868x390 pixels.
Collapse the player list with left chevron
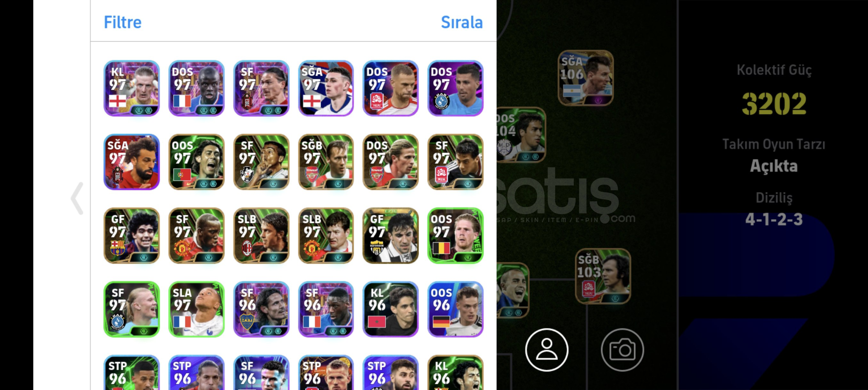[77, 198]
